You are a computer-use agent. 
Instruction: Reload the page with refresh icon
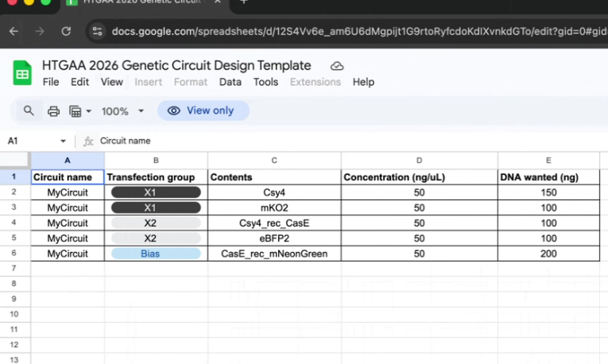click(66, 31)
